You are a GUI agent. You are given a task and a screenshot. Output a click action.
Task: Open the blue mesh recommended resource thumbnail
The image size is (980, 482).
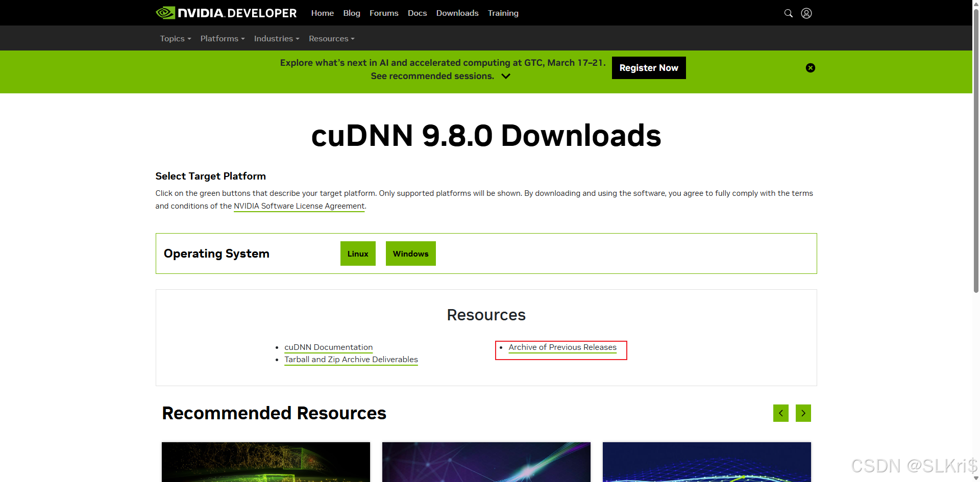click(x=707, y=462)
